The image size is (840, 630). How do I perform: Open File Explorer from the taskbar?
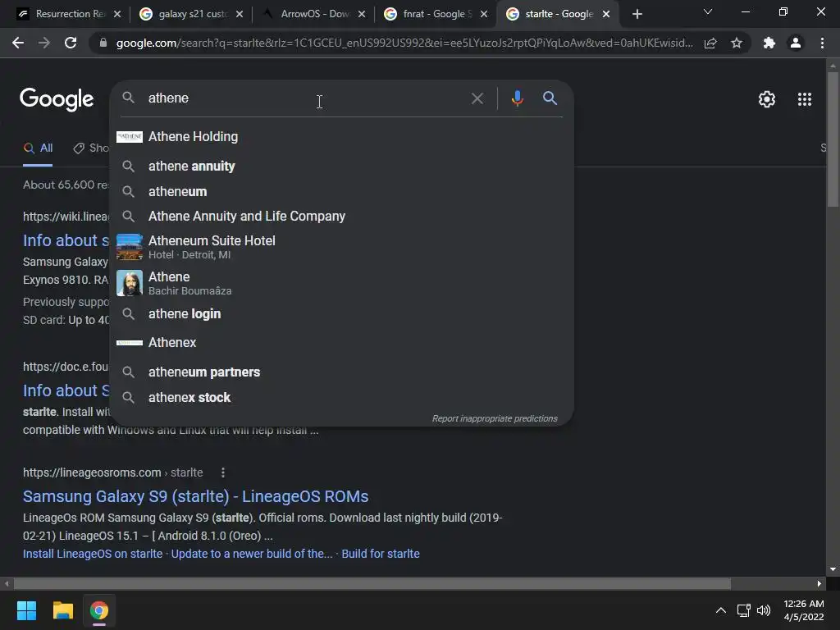62,610
